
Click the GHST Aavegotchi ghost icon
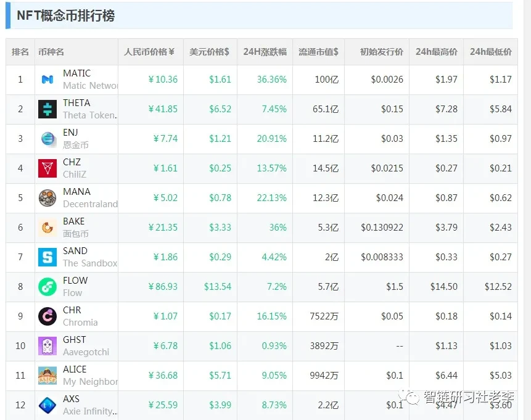click(47, 346)
